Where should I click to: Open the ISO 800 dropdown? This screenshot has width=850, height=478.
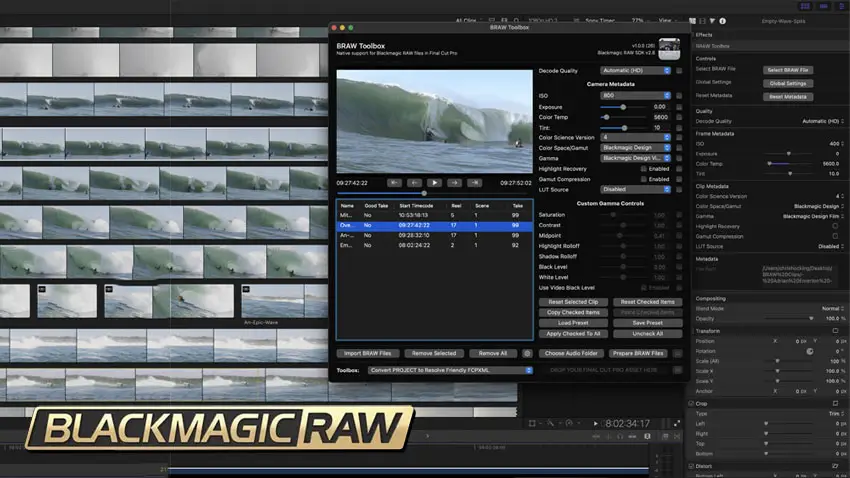tap(635, 96)
